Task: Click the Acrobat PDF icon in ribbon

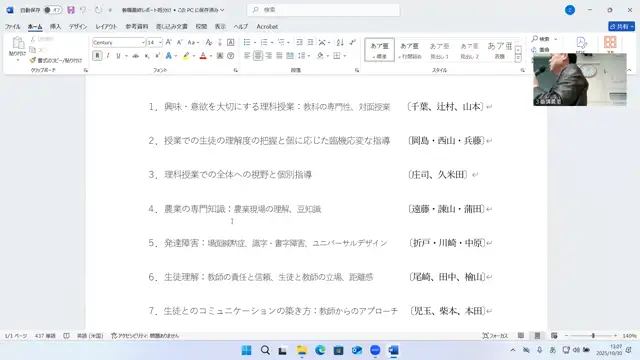Action: [x=581, y=42]
